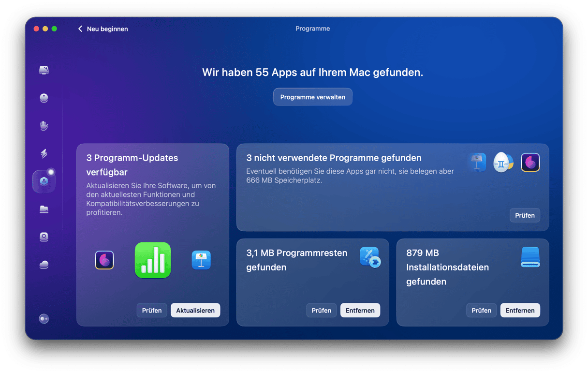588x373 pixels.
Task: Click the Programme window title
Action: [313, 29]
